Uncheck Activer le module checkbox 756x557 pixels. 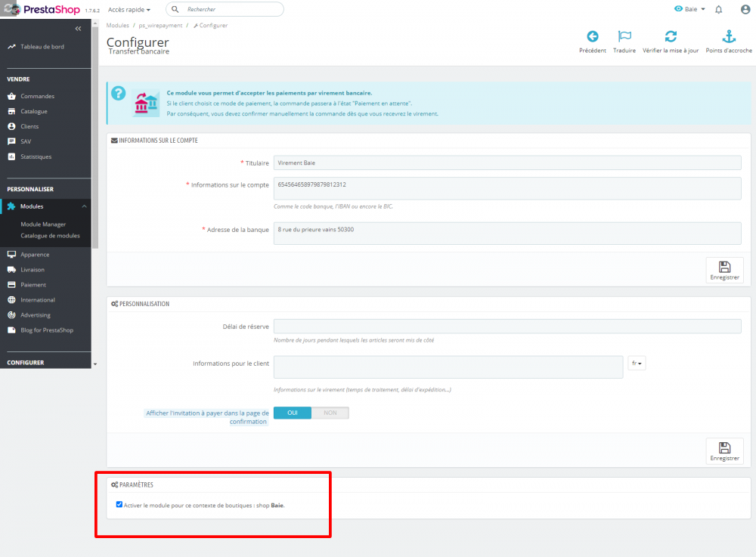coord(119,504)
